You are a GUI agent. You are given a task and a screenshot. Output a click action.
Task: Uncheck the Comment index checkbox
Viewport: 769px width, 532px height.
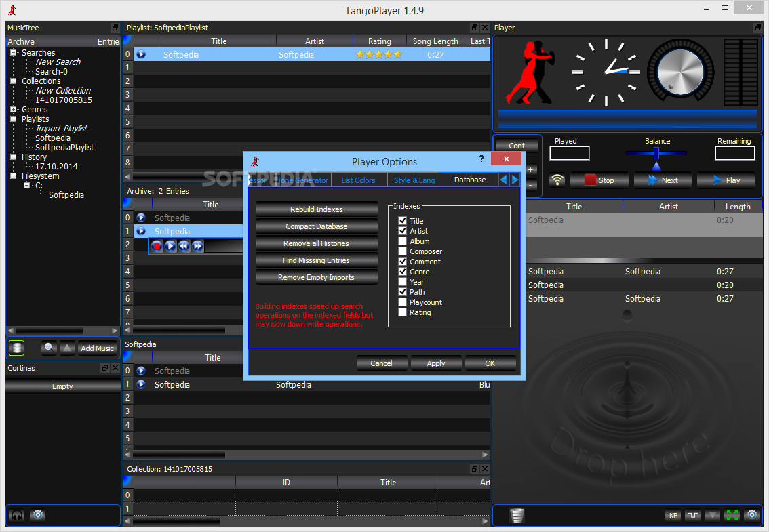pyautogui.click(x=403, y=262)
